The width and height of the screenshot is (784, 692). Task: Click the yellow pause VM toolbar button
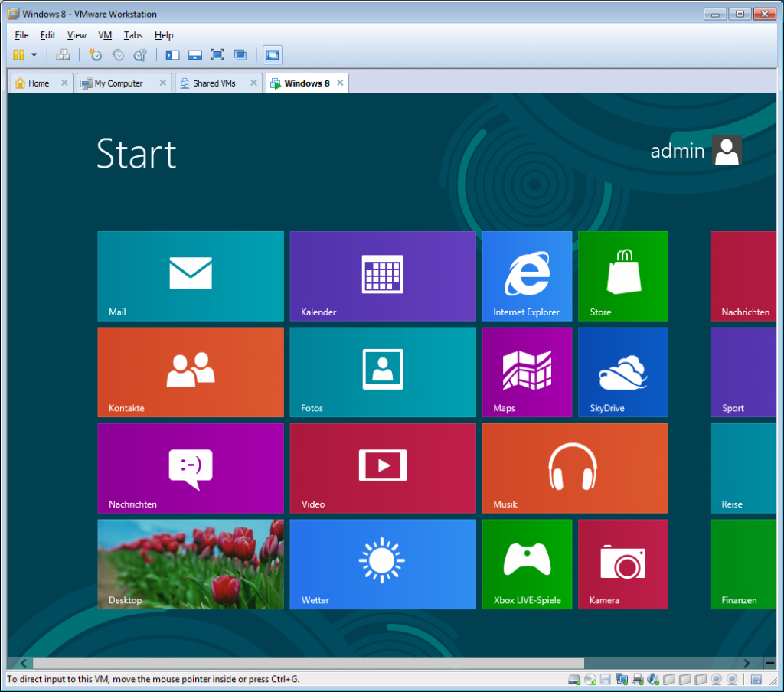(x=18, y=55)
